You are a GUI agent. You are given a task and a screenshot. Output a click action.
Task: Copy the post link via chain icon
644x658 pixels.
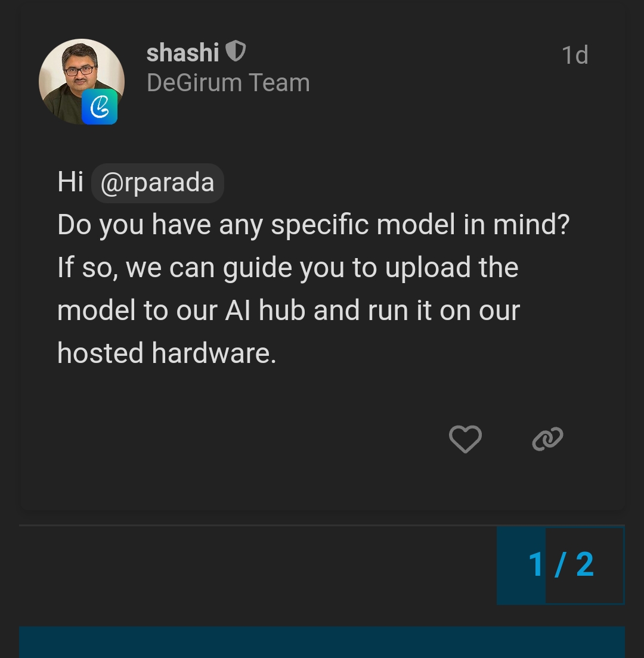coord(547,439)
